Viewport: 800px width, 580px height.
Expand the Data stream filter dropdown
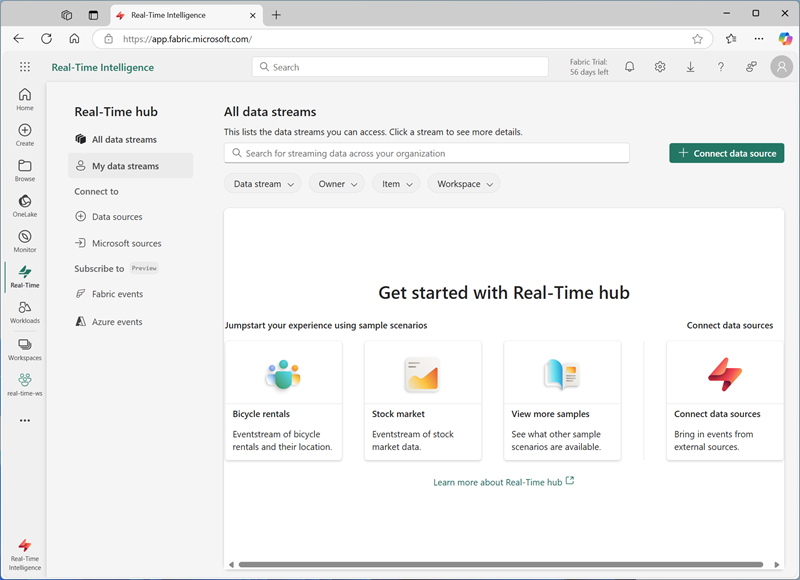(x=263, y=184)
